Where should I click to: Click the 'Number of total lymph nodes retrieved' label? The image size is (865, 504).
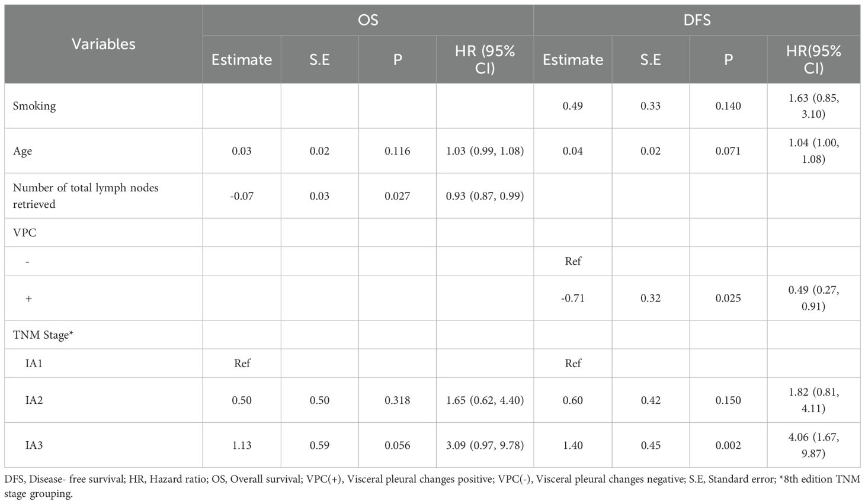(x=85, y=195)
